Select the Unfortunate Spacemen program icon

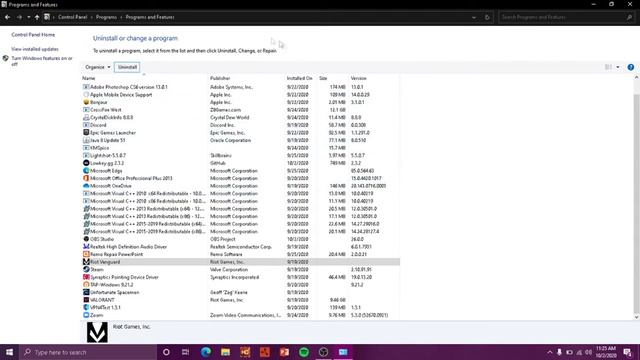[86, 292]
